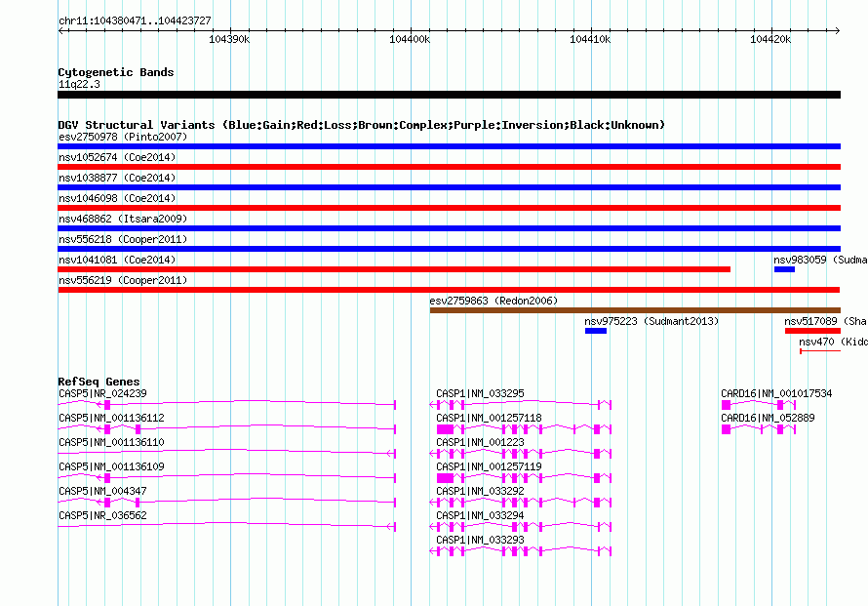
Task: Open variant nsv1041081 (Coe2014) label
Action: point(117,260)
